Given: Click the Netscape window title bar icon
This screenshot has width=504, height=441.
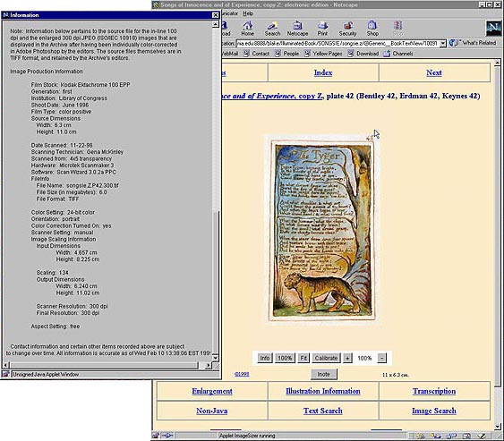Looking at the screenshot, I should pyautogui.click(x=156, y=4).
